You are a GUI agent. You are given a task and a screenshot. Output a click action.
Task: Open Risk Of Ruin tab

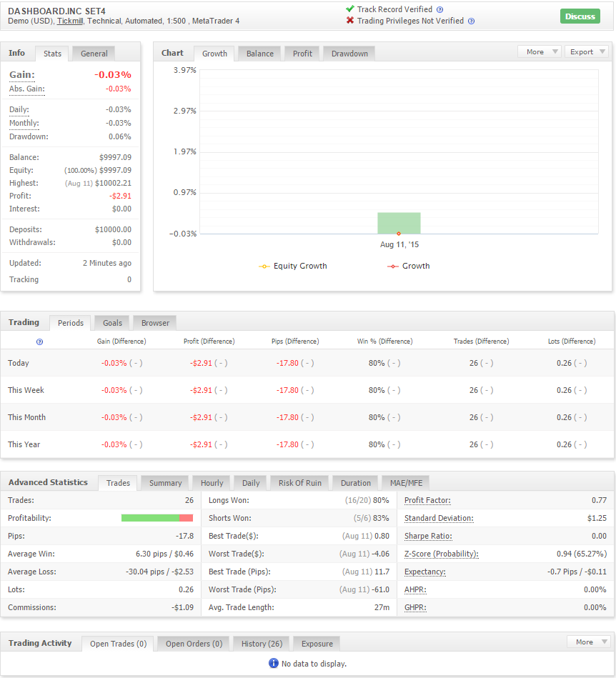pos(299,483)
